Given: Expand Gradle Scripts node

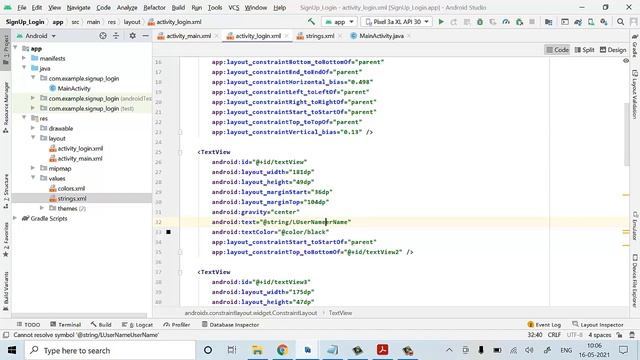Looking at the screenshot, I should (15, 218).
